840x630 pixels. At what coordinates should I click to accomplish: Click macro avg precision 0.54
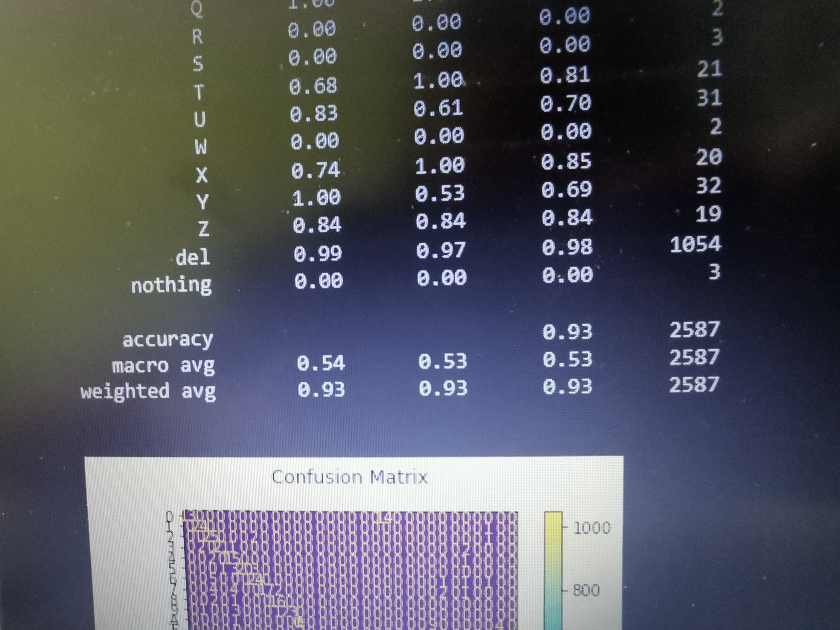point(320,362)
